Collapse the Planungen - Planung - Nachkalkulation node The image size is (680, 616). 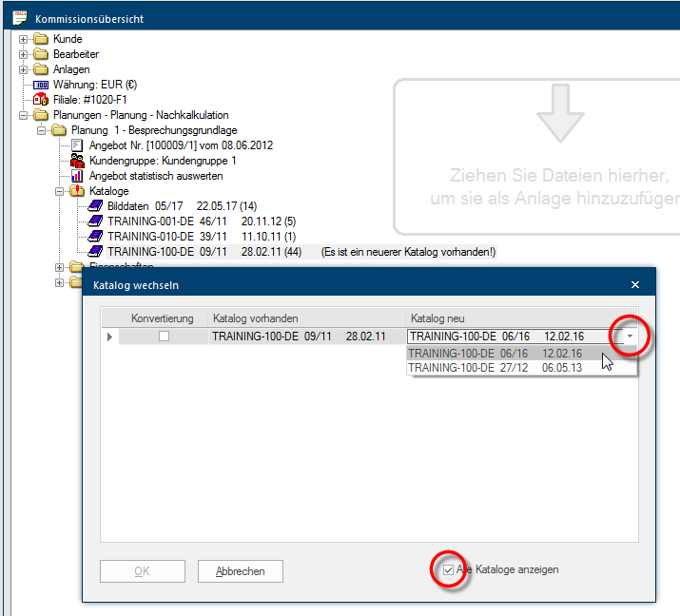point(24,115)
